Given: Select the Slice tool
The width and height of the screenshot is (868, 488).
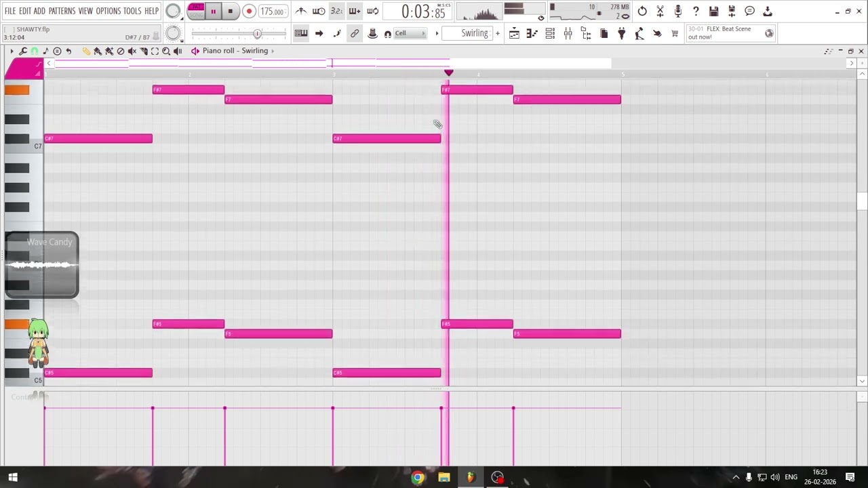Looking at the screenshot, I should (144, 51).
